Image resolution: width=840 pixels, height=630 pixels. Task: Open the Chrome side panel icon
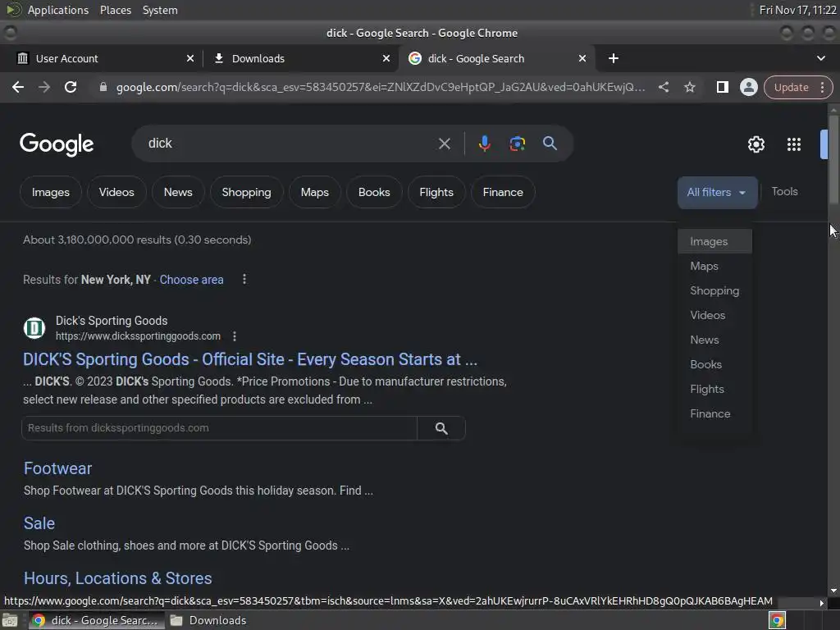[722, 87]
